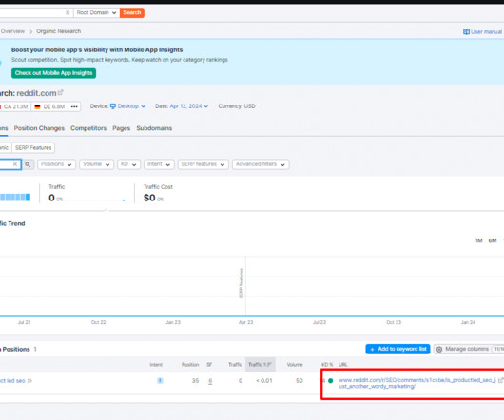Clear the domain search field
The height and width of the screenshot is (420, 504).
(x=68, y=13)
